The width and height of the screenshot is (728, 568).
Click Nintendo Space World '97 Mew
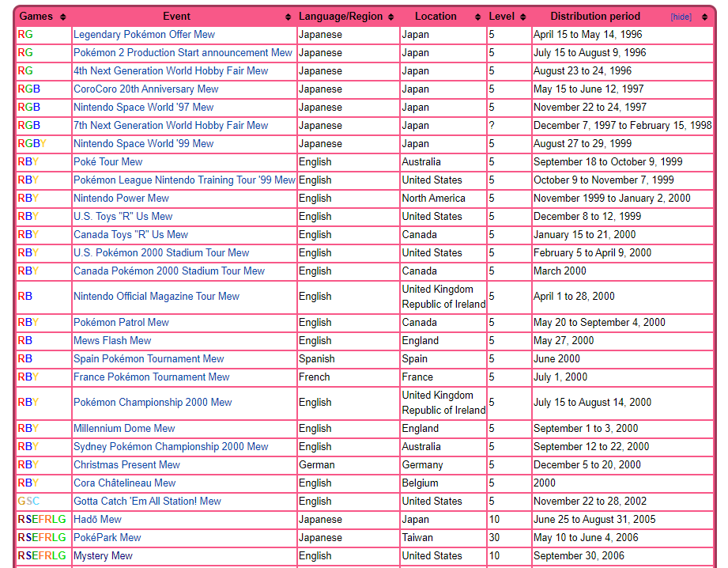(x=143, y=107)
